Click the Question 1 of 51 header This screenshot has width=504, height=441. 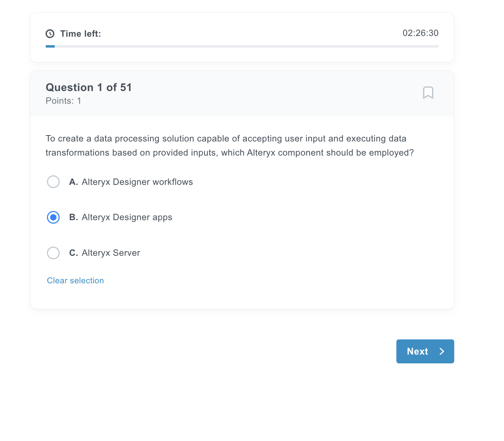89,87
